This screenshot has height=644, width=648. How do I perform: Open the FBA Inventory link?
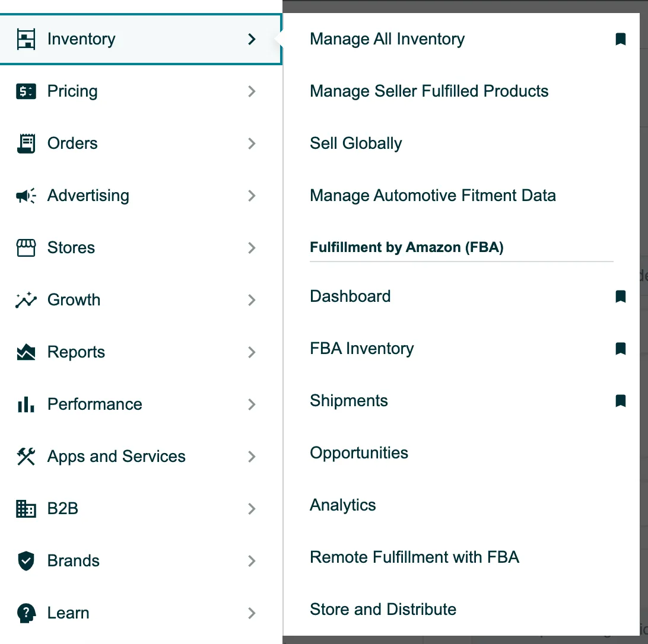361,349
